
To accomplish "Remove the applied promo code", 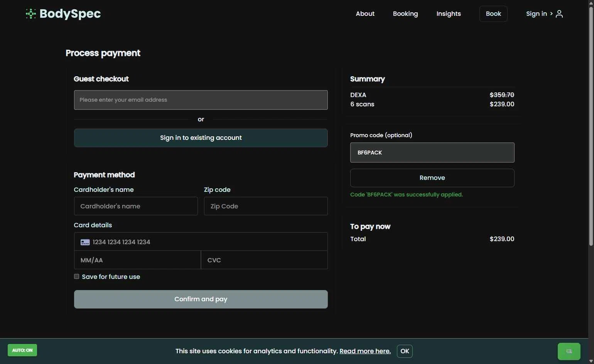I will [432, 178].
